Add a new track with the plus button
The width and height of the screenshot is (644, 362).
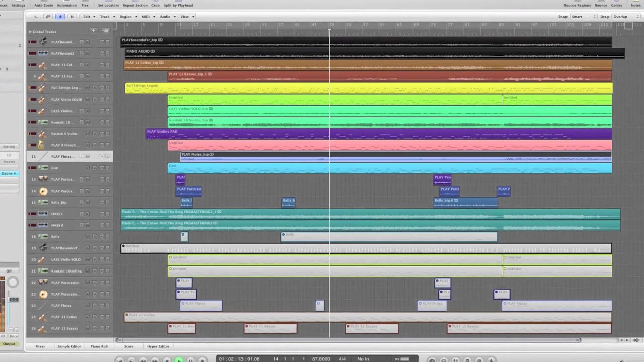93,31
